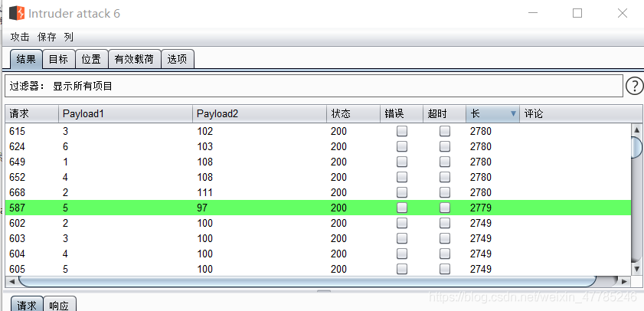This screenshot has height=311, width=644.
Task: Select request number 649 cell
Action: point(18,162)
